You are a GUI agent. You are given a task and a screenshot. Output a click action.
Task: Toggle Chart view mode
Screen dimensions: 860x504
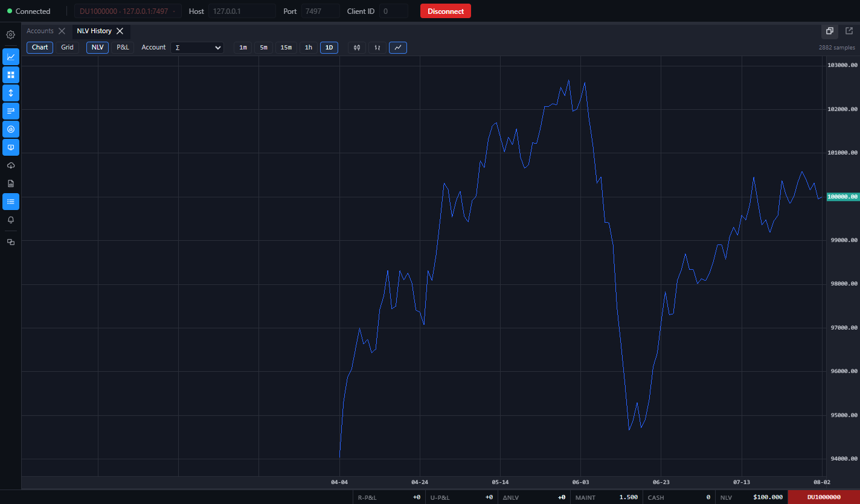[40, 48]
